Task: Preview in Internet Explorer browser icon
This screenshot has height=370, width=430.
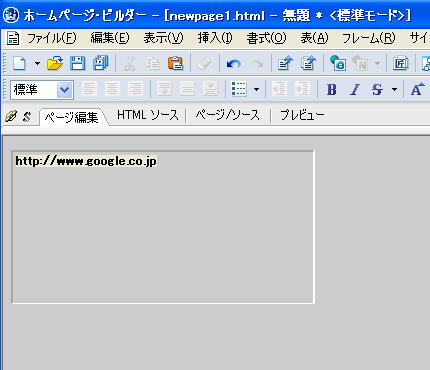Action: pos(338,63)
